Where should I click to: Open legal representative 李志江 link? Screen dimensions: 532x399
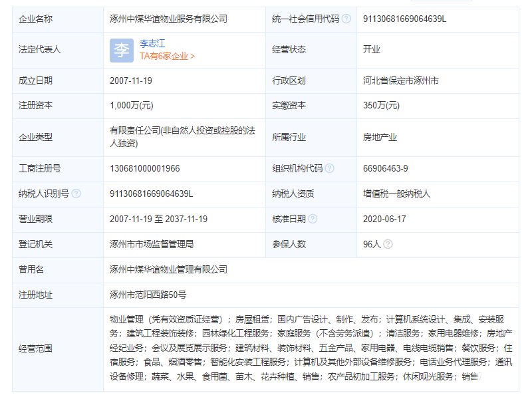(152, 44)
